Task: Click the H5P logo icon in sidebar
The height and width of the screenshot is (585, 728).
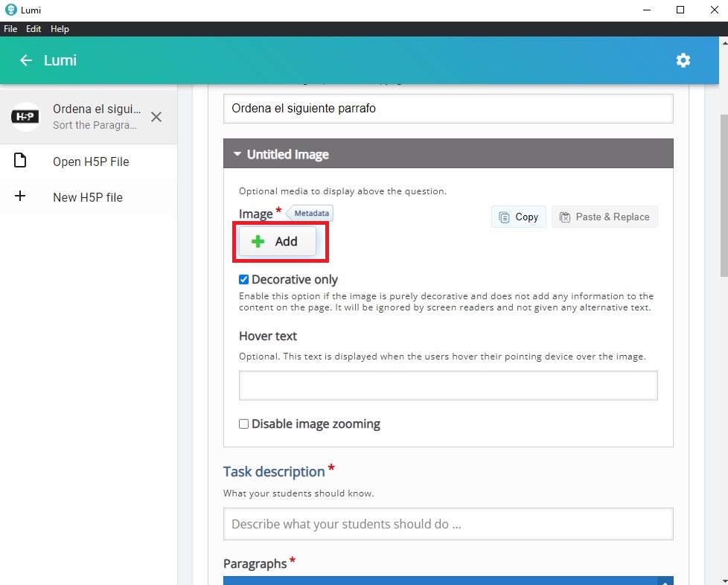Action: tap(26, 117)
